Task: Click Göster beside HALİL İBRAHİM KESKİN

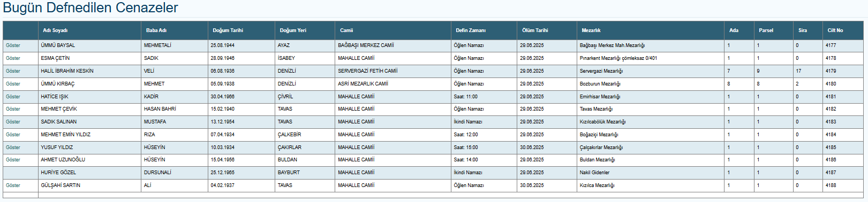Action: click(x=13, y=71)
